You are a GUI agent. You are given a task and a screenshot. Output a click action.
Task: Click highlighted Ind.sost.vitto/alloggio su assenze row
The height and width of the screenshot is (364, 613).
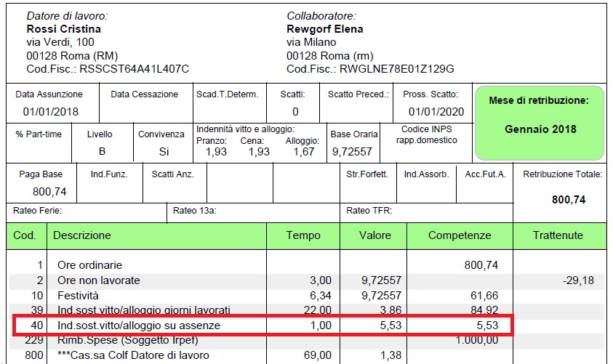coord(138,325)
